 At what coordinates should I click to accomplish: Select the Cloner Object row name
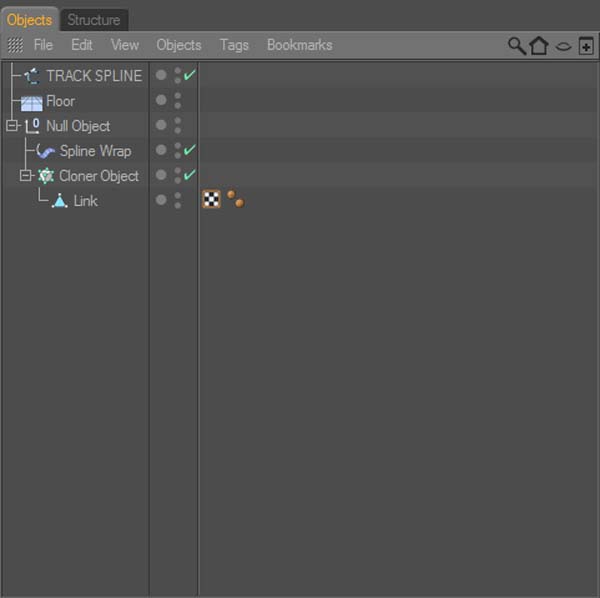[x=99, y=176]
